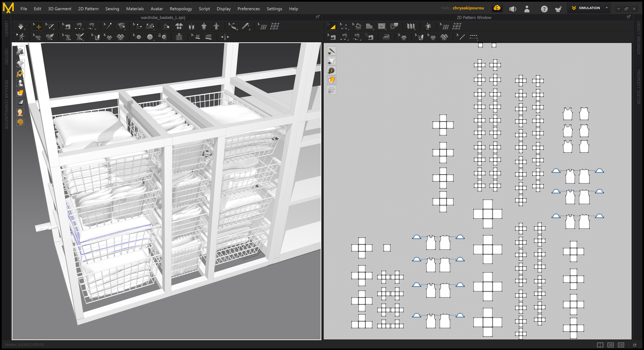Click the orange texture surface swatch in 3D window
The image size is (644, 350).
pyautogui.click(x=20, y=93)
